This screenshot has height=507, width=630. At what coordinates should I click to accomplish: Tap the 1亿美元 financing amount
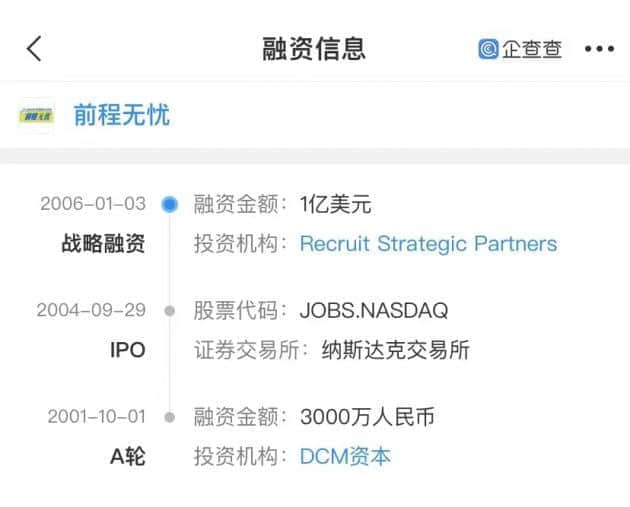coord(335,204)
